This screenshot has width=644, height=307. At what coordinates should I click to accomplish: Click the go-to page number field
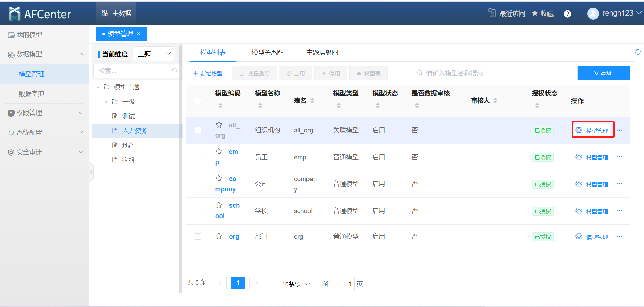coord(344,284)
